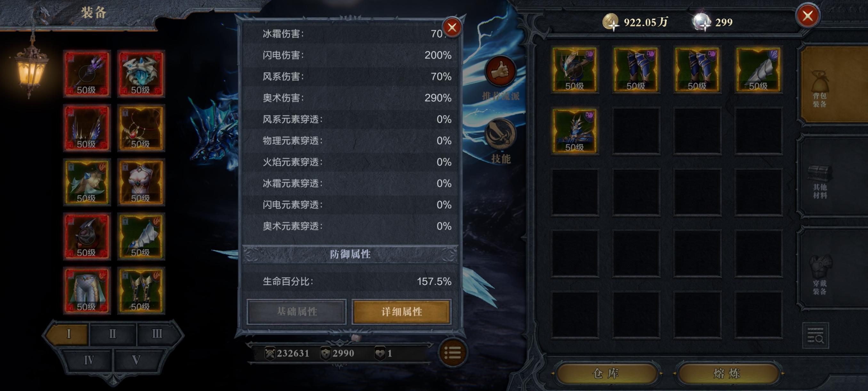The image size is (868, 391).
Task: Select the silver gauntlet in the backpack
Action: click(x=758, y=70)
